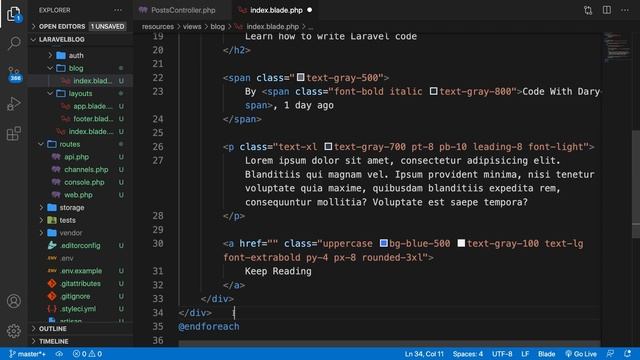
Task: Open Explorer more actions ellipsis
Action: [x=118, y=10]
